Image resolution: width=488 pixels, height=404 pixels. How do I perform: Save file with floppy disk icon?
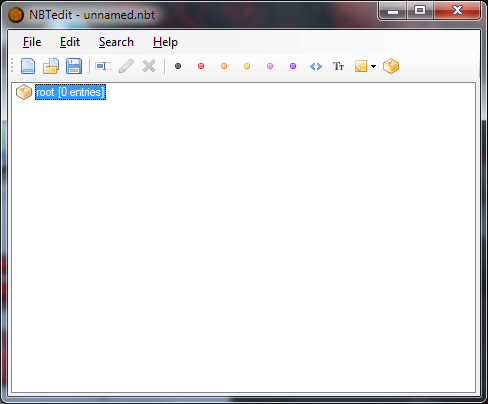coord(74,66)
